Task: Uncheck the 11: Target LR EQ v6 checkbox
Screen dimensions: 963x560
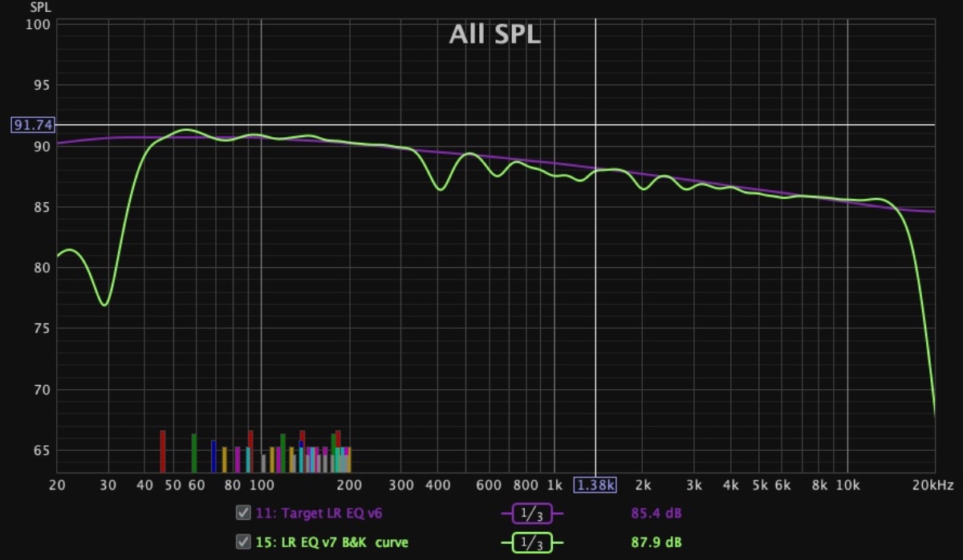Action: click(x=242, y=513)
